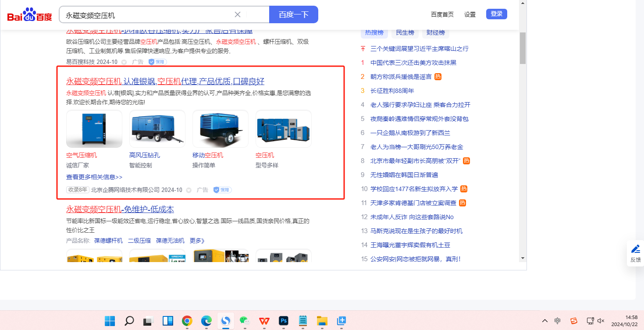
Task: Click the Baidu logo
Action: (x=29, y=15)
